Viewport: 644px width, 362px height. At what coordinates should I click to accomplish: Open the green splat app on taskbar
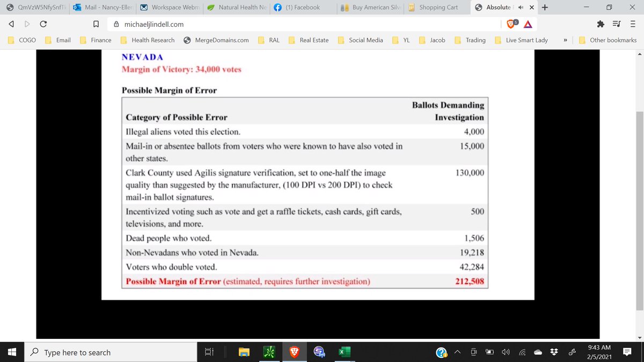click(269, 352)
